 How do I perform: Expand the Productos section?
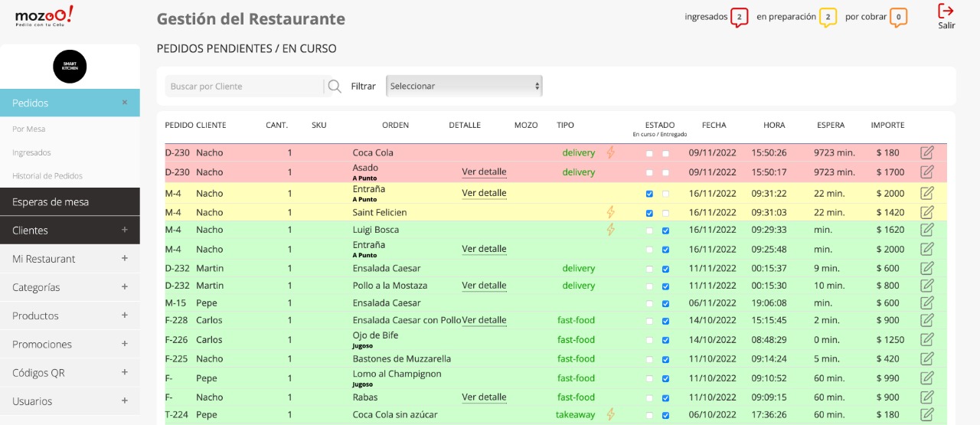[125, 315]
